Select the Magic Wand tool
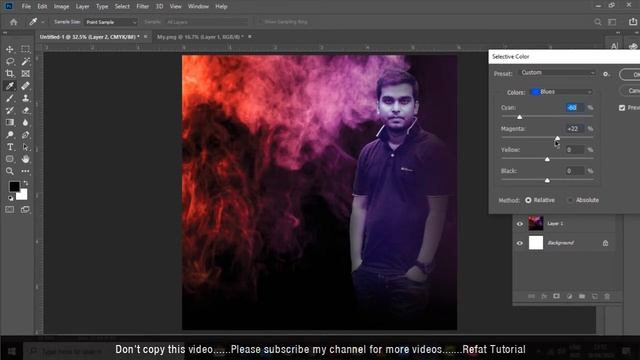The width and height of the screenshot is (640, 360). coord(25,62)
